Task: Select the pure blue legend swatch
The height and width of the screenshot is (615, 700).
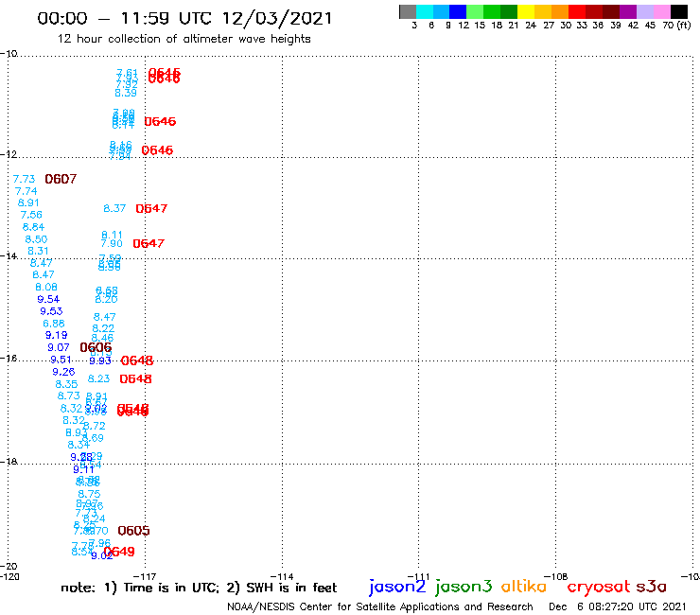Action: (458, 11)
